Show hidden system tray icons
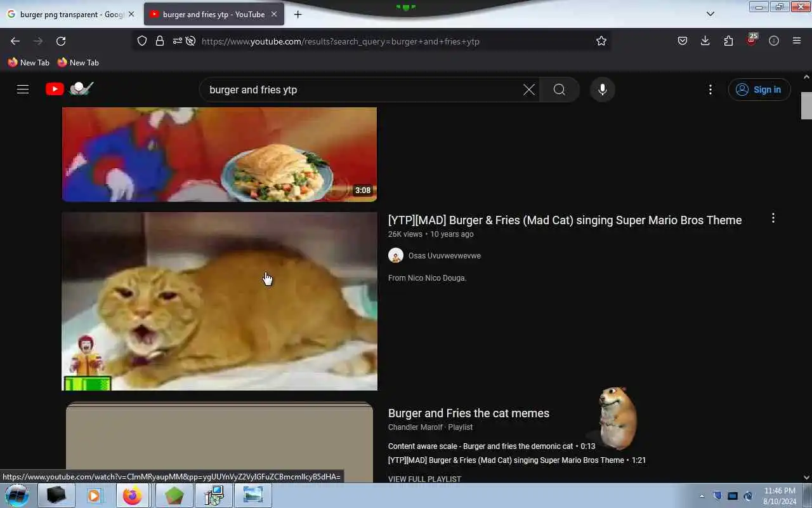The image size is (812, 508). [702, 496]
